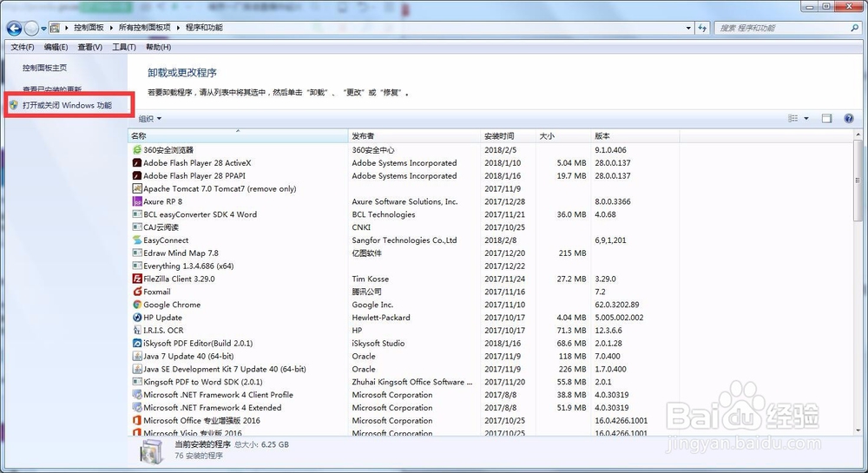Sort by the 大小 column header
This screenshot has height=473, width=868.
pyautogui.click(x=563, y=135)
